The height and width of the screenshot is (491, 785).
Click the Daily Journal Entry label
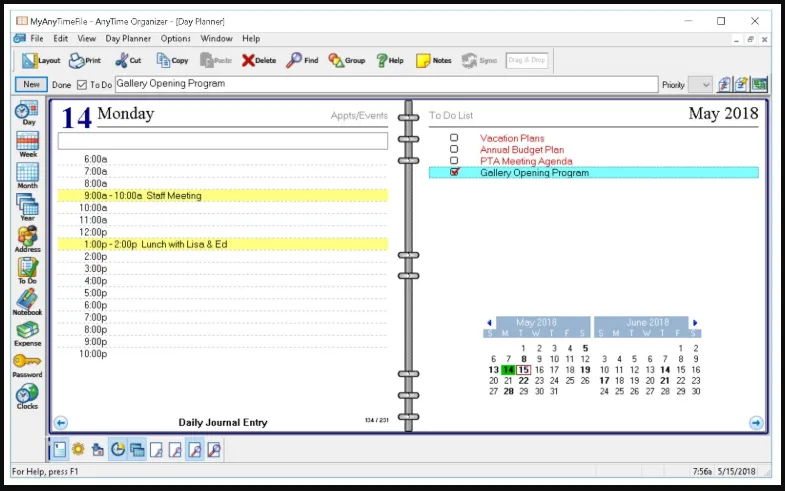(x=223, y=422)
